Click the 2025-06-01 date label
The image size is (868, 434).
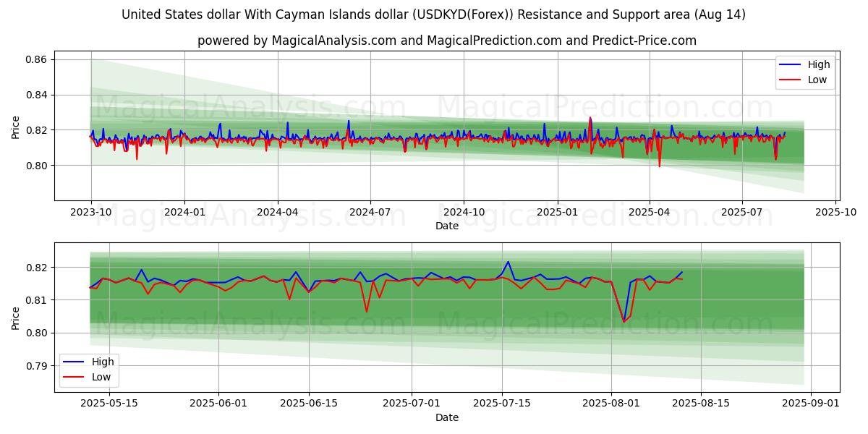(218, 404)
